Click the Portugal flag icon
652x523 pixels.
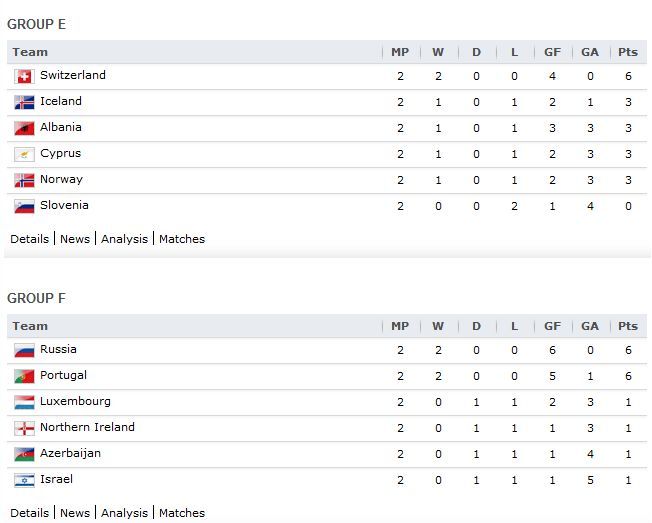tap(24, 376)
